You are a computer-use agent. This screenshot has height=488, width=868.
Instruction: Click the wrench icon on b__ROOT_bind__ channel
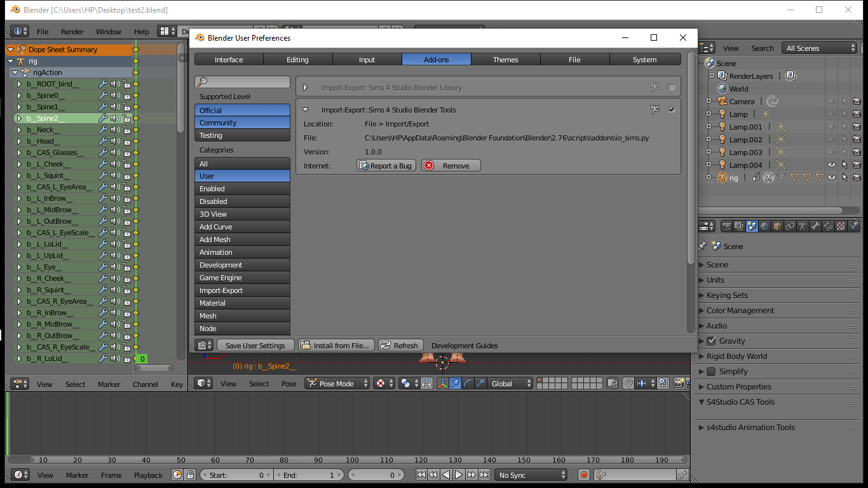pos(103,84)
